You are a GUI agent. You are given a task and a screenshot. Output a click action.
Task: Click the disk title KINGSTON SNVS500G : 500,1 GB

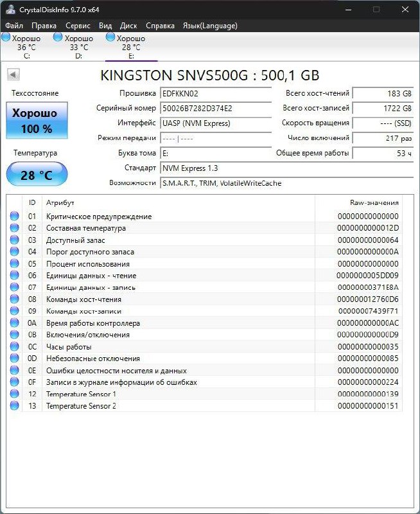click(209, 75)
